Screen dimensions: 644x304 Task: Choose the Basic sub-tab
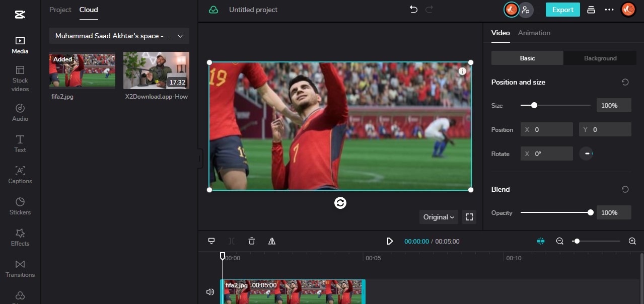tap(527, 58)
